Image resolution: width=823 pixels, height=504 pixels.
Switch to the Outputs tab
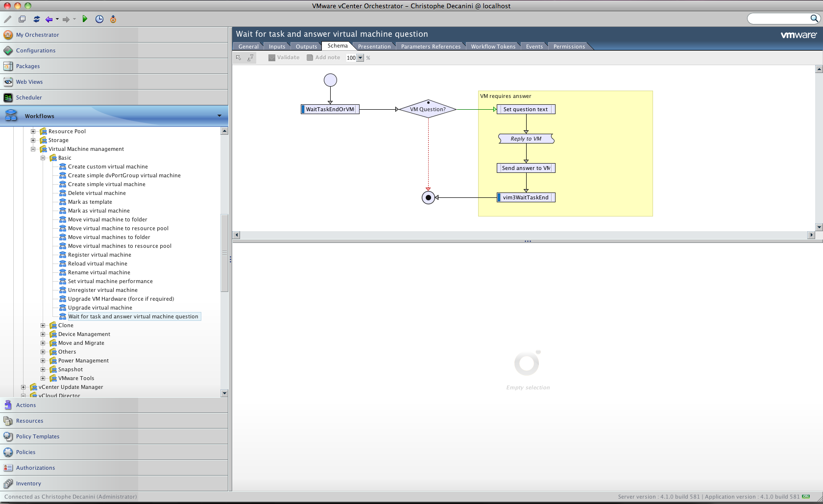point(306,47)
